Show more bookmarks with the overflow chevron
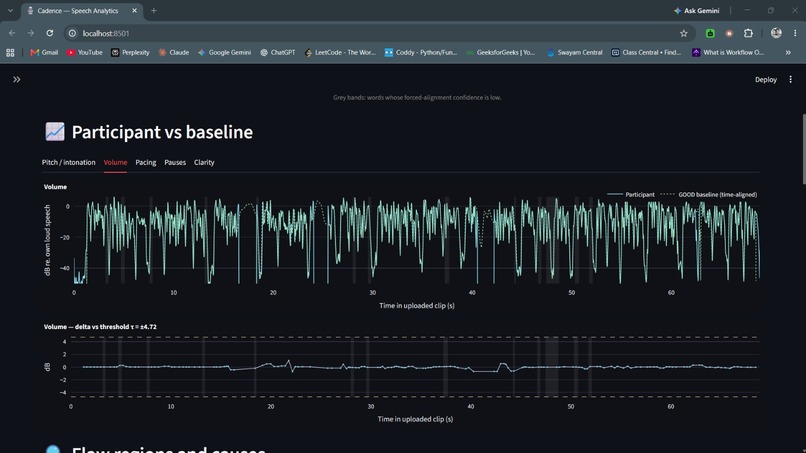 pos(788,52)
